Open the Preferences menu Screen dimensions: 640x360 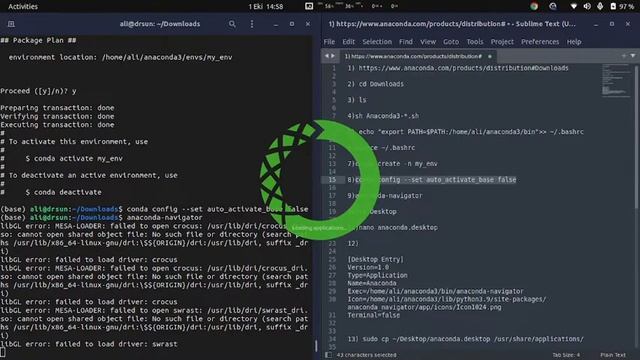coord(540,42)
